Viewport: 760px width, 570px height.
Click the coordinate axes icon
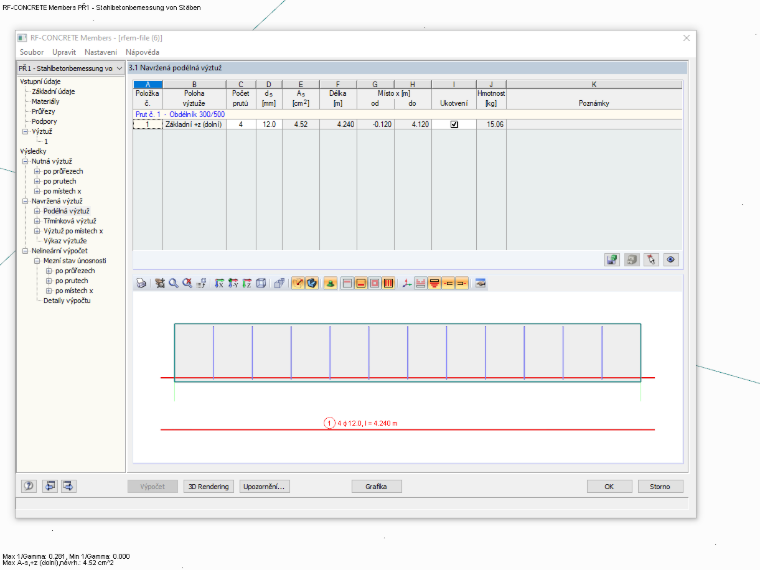pos(407,284)
